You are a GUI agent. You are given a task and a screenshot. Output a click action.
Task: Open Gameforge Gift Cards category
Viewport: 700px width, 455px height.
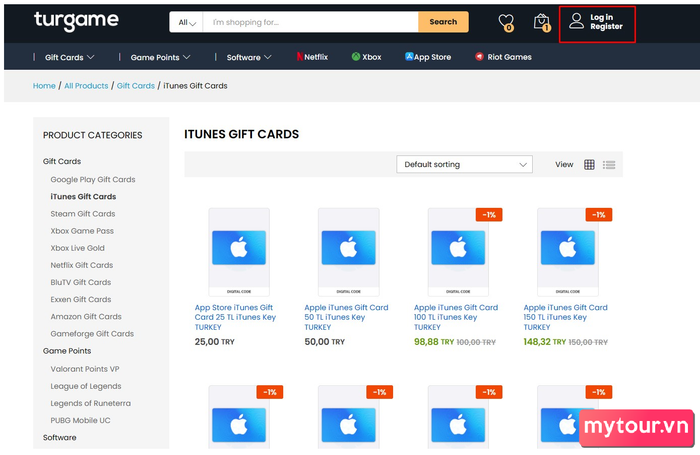92,334
